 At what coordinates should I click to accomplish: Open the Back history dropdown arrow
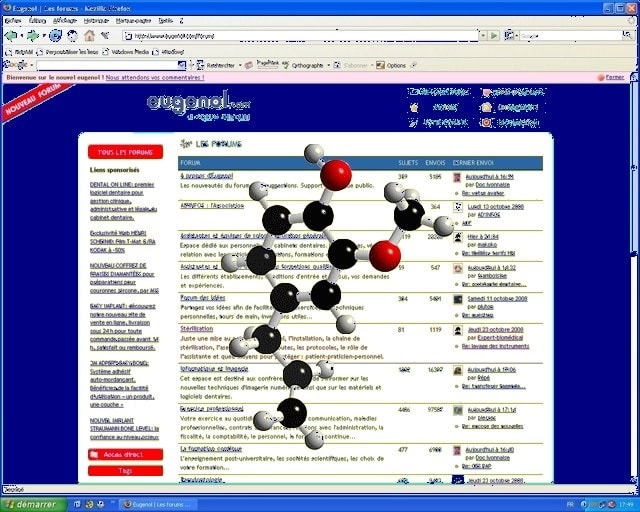22,36
